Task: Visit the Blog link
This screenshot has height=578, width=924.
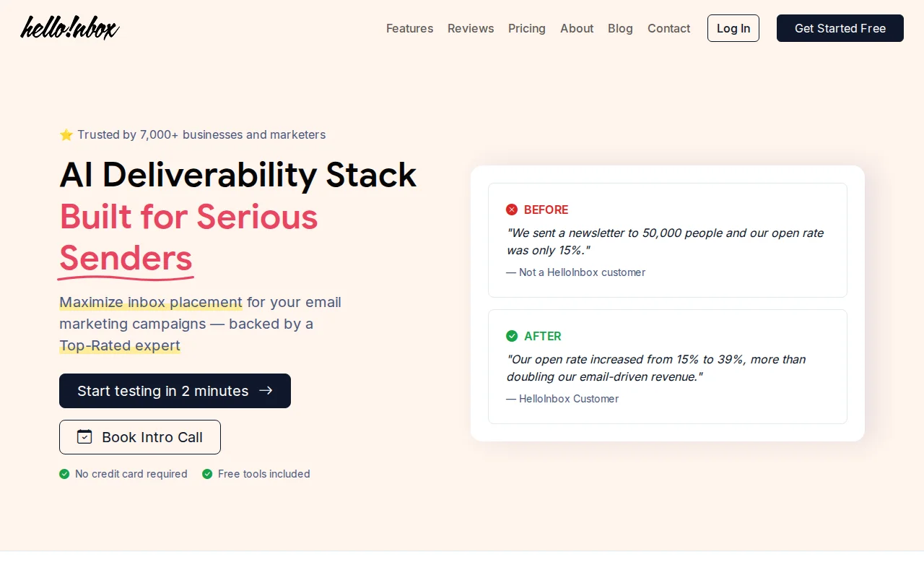Action: (620, 28)
